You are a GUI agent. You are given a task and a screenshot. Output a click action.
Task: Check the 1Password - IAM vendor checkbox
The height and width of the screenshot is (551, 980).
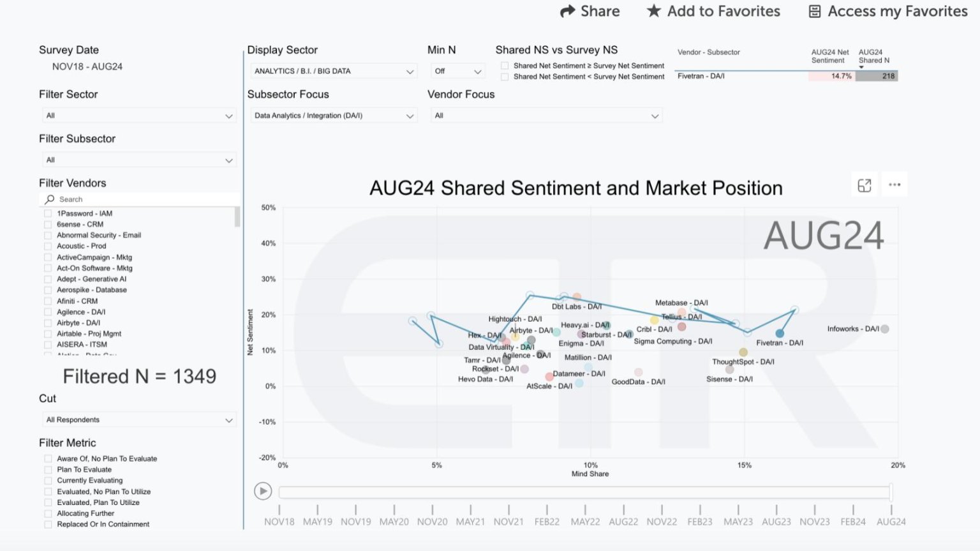point(48,214)
